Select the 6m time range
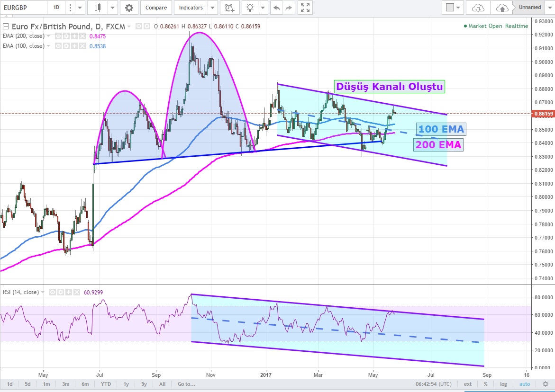Screen dimensions: 555x392 coord(85,384)
